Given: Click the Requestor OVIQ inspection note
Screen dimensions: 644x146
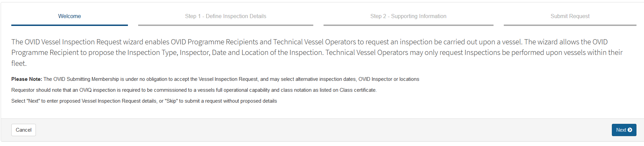Looking at the screenshot, I should pyautogui.click(x=194, y=90).
